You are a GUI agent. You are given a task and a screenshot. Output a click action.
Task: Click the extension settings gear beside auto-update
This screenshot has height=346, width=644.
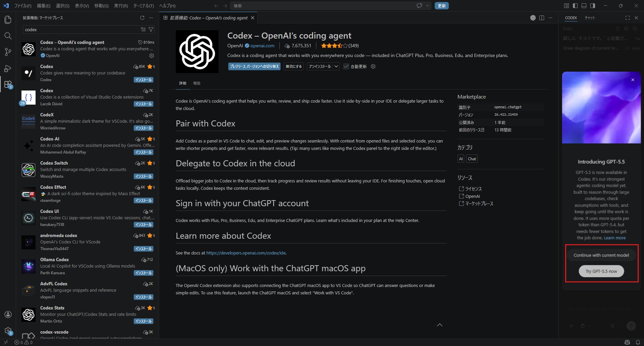pos(373,66)
